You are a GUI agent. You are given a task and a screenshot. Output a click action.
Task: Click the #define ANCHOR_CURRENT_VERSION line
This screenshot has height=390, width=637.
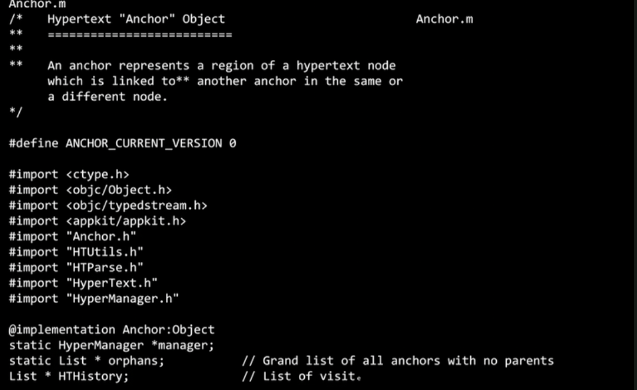coord(123,143)
